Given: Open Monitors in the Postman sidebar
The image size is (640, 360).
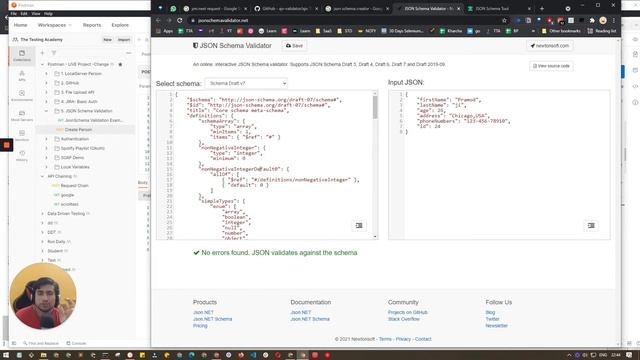Looking at the screenshot, I should pyautogui.click(x=22, y=136).
